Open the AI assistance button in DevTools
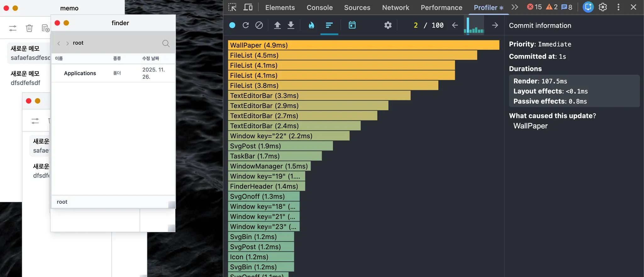Viewport: 644px width, 277px height. [588, 7]
